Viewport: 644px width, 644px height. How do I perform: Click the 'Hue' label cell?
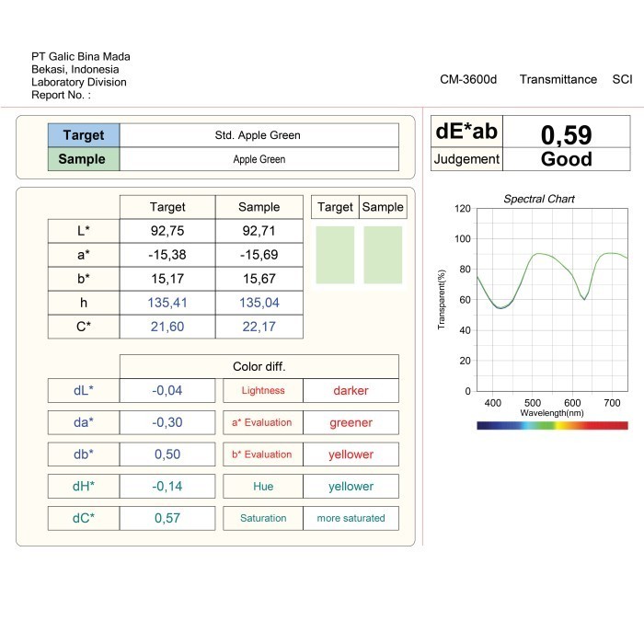263,487
